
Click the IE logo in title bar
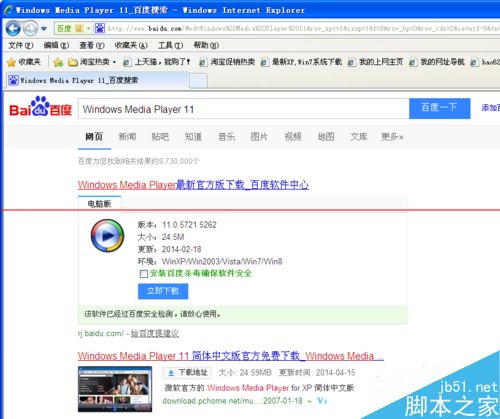pos(9,10)
